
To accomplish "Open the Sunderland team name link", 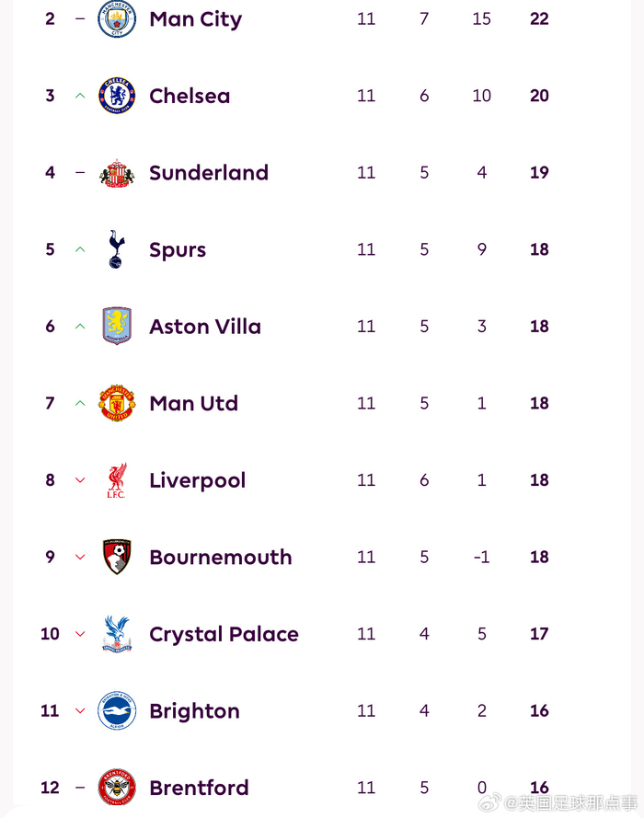I will pyautogui.click(x=209, y=173).
